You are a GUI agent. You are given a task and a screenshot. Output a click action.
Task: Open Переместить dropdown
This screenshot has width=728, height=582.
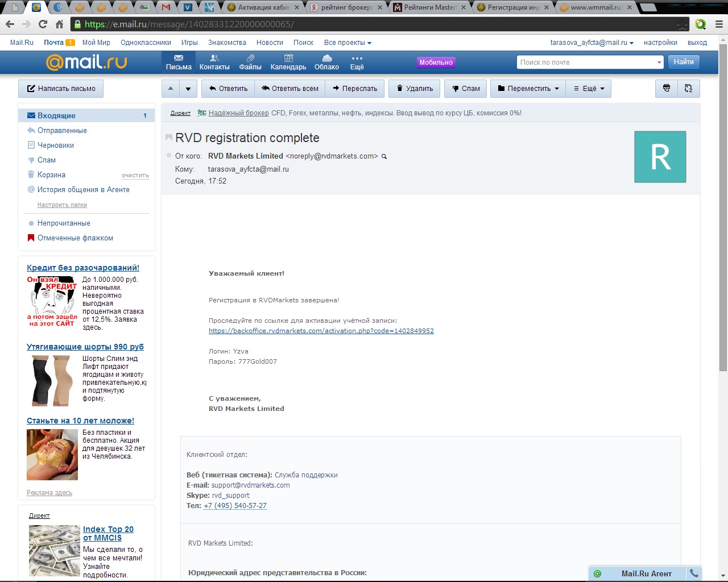click(528, 88)
